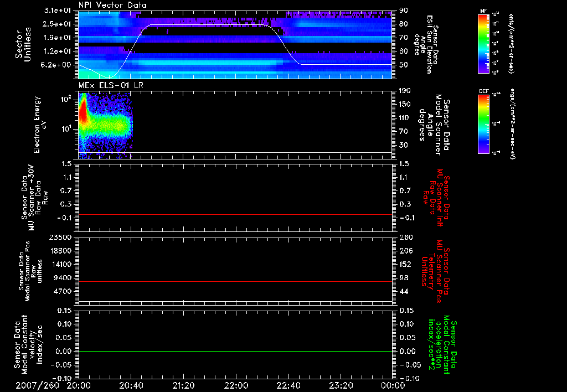Image resolution: width=567 pixels, height=392 pixels.
Task: Click the 23500 scanner position tick value
Action: (x=61, y=237)
